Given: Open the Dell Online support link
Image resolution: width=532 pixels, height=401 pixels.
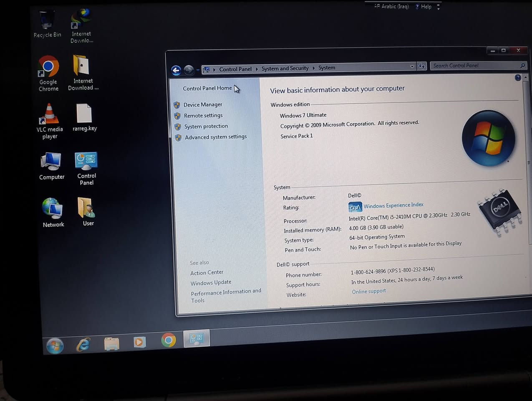Looking at the screenshot, I should click(x=369, y=291).
